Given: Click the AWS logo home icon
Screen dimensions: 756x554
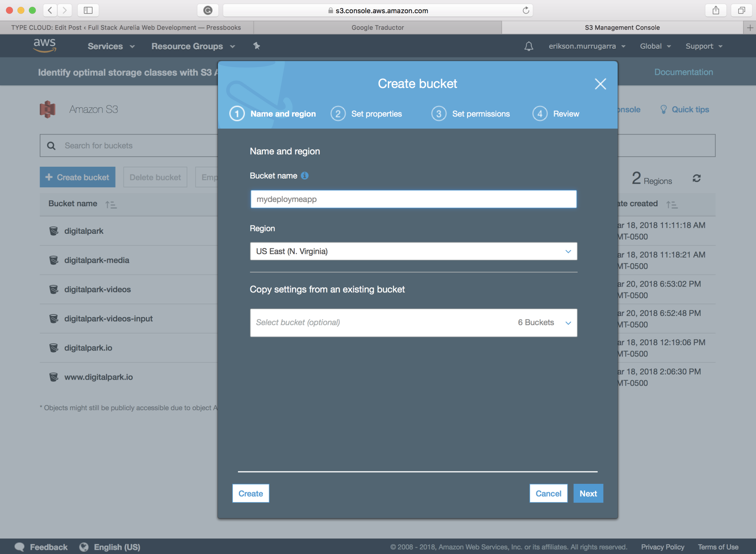Looking at the screenshot, I should tap(45, 46).
